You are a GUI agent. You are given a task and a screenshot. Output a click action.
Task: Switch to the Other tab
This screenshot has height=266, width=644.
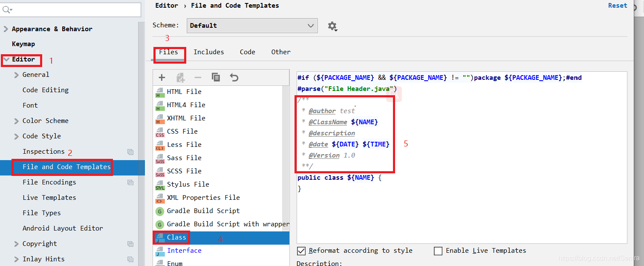[x=281, y=52]
